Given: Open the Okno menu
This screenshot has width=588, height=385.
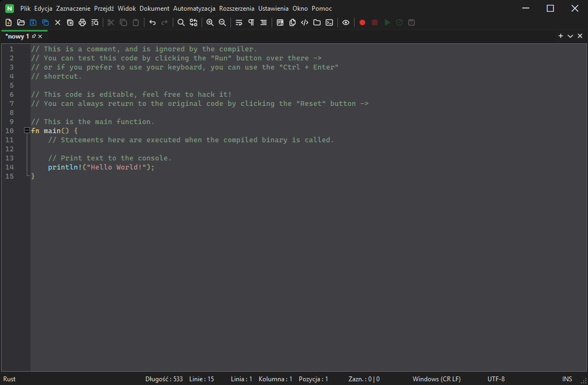Looking at the screenshot, I should tap(300, 8).
